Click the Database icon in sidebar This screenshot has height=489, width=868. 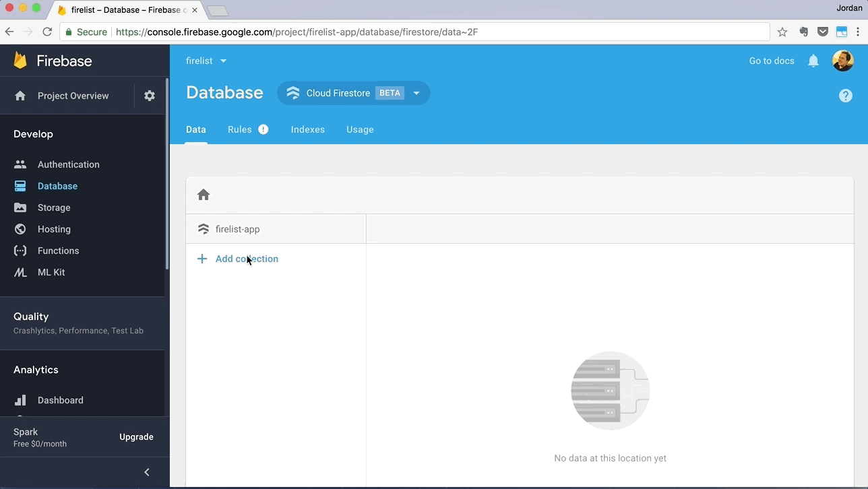tap(20, 186)
